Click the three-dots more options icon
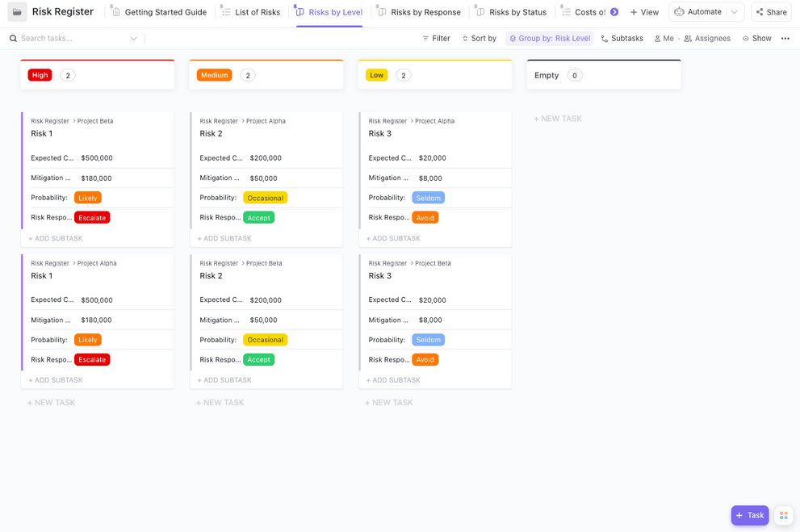Screen dimensions: 800x532 pos(785,38)
